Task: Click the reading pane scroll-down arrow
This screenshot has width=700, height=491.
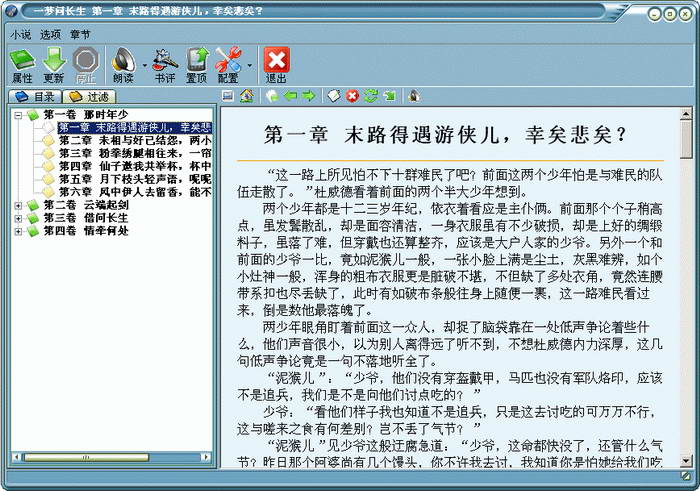Action: 686,460
